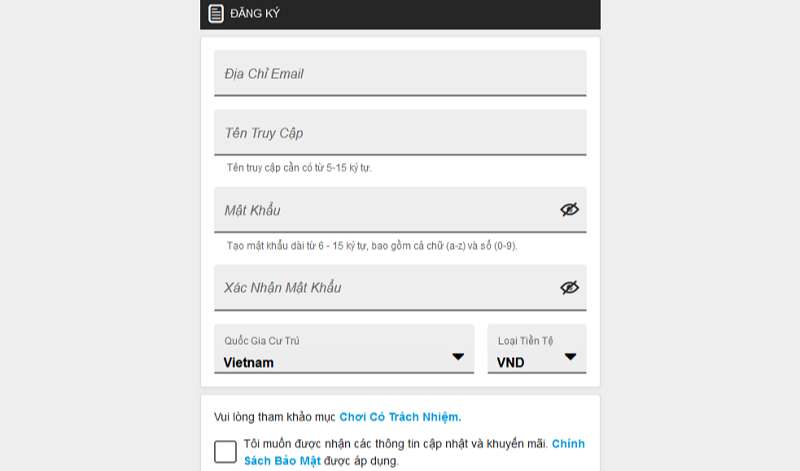The width and height of the screenshot is (800, 471).
Task: Focus the Địa Chỉ Email field
Action: [400, 73]
